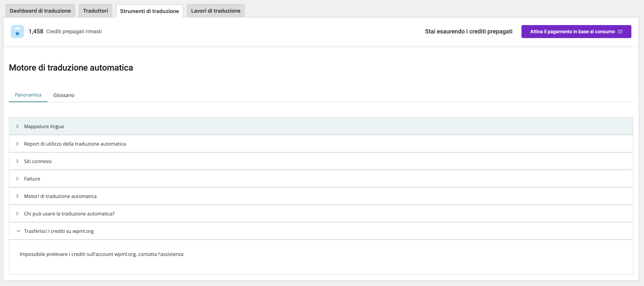Collapse Trasferisci i crediti chevron

pyautogui.click(x=18, y=231)
